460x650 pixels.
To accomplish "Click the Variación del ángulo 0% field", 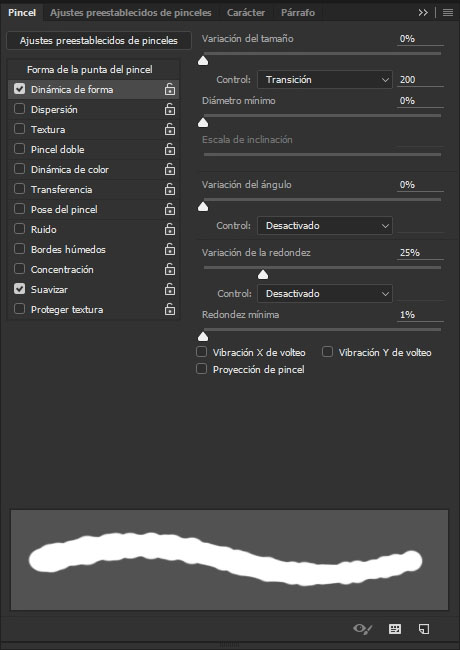I will (x=420, y=184).
